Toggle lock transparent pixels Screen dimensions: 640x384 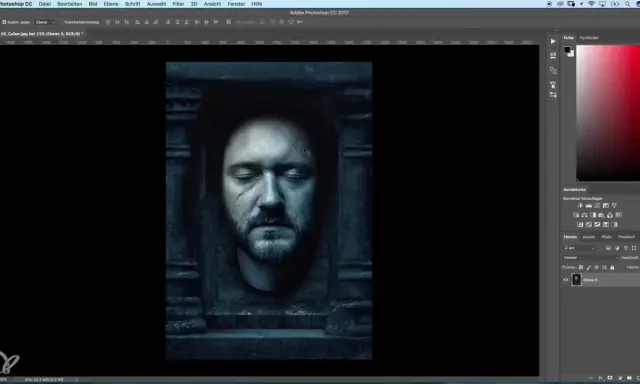(581, 268)
